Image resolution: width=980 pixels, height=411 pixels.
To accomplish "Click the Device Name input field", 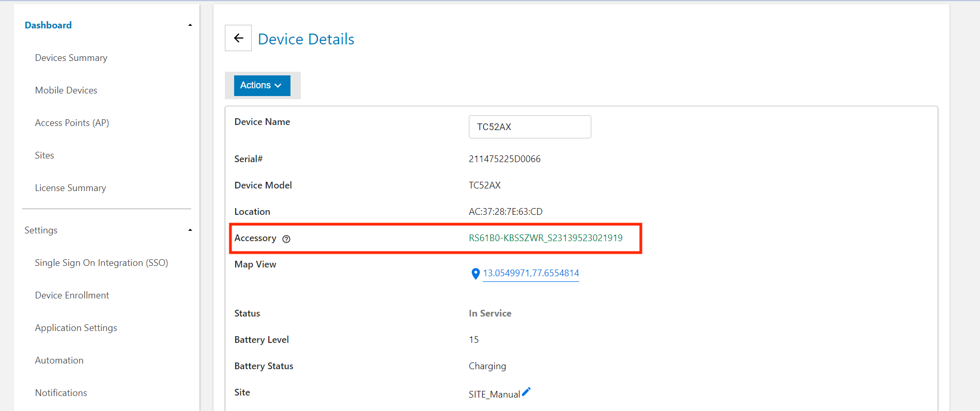I will coord(530,127).
